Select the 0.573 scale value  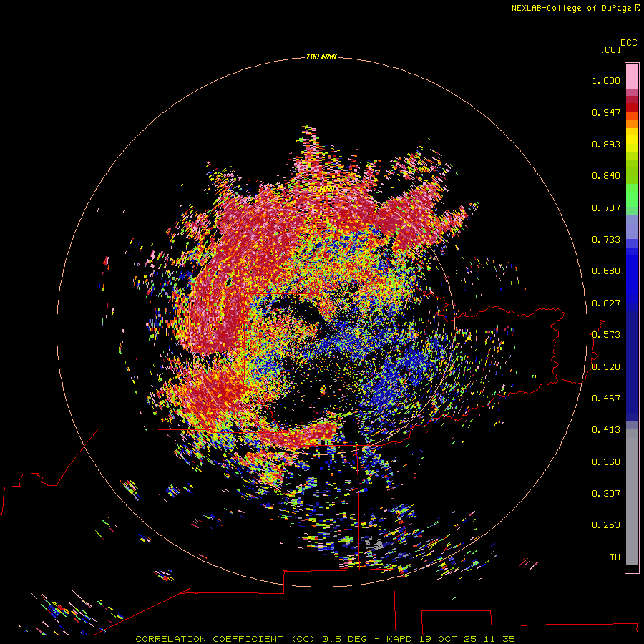click(x=606, y=335)
